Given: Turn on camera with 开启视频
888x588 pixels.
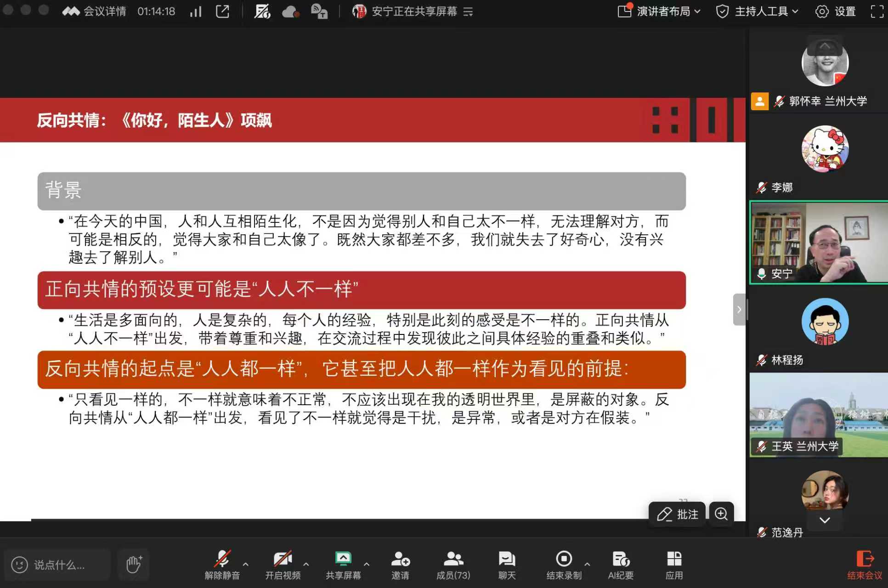Looking at the screenshot, I should 283,565.
